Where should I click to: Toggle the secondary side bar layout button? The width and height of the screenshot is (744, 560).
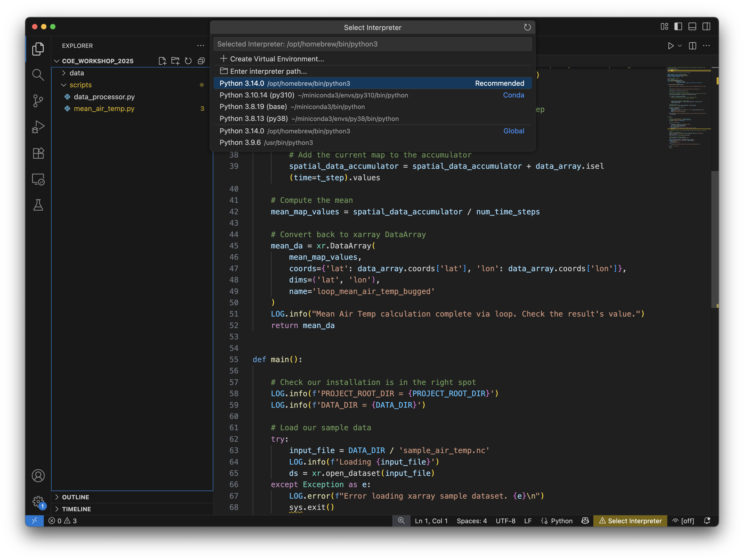coord(706,27)
